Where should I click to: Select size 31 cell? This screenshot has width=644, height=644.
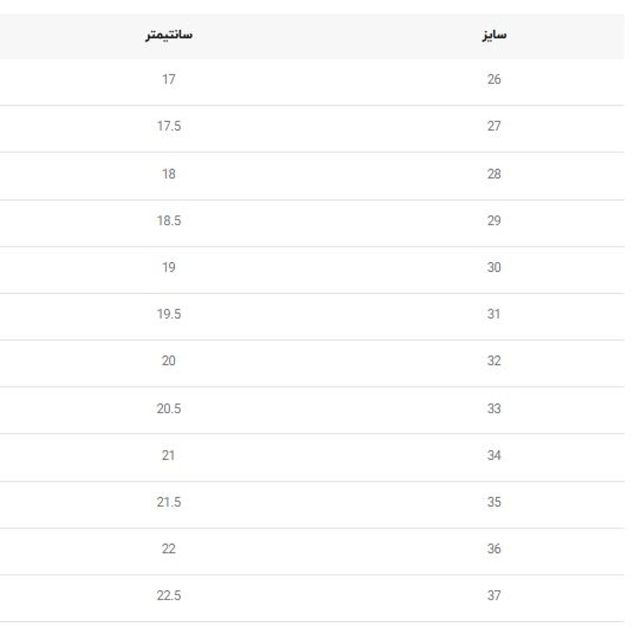pos(494,314)
